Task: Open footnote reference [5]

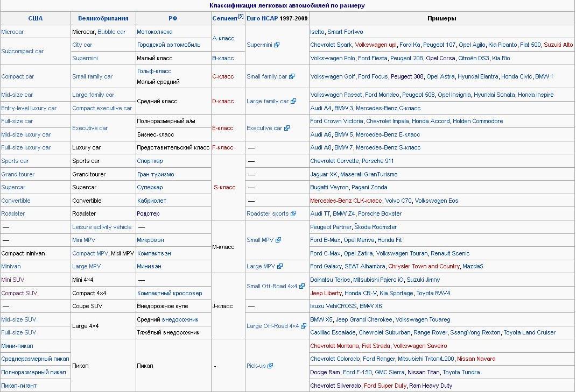Action: point(241,16)
